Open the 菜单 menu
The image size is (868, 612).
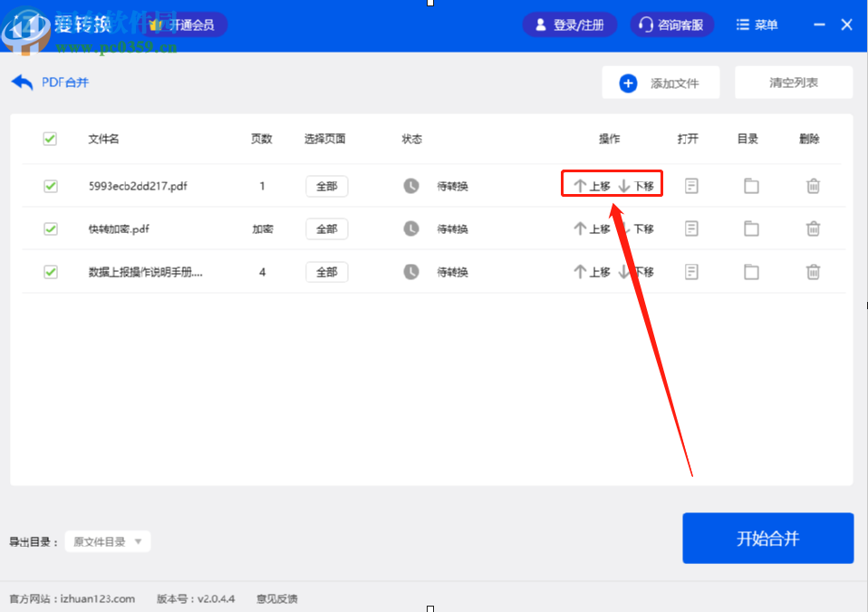coord(757,24)
